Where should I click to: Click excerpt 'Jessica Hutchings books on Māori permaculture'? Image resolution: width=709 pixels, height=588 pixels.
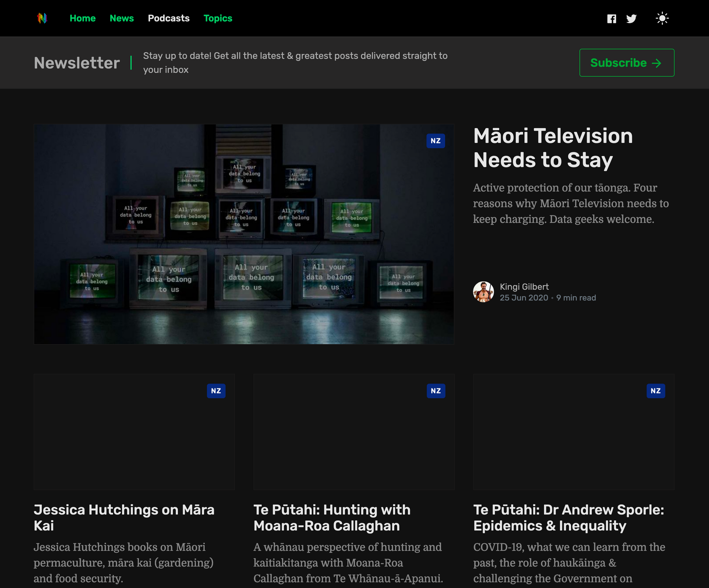click(124, 563)
